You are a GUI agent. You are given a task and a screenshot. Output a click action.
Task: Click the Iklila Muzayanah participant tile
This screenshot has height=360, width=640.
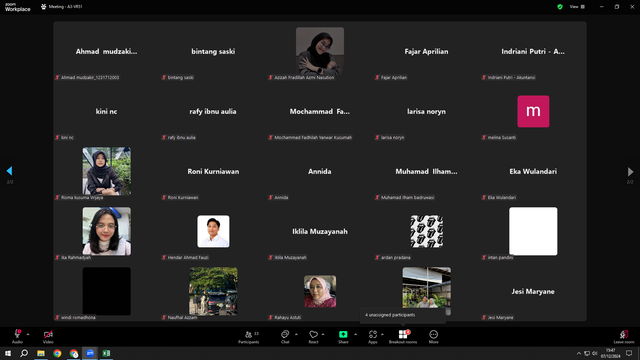click(x=320, y=231)
